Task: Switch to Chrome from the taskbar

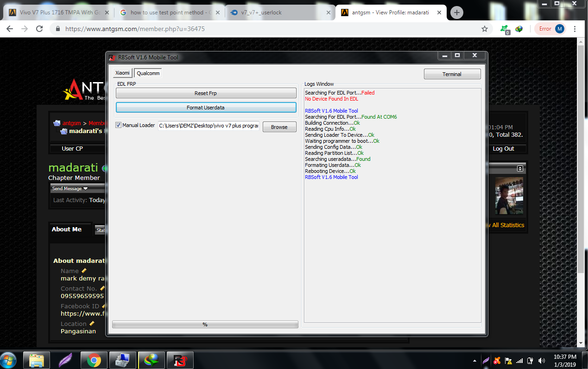Action: (94, 360)
